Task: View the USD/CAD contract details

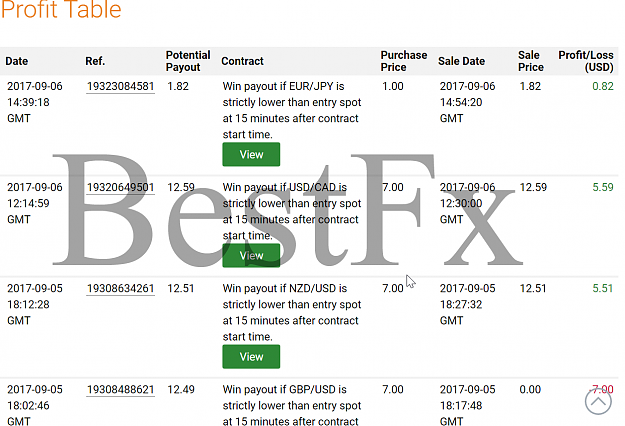Action: [x=251, y=255]
